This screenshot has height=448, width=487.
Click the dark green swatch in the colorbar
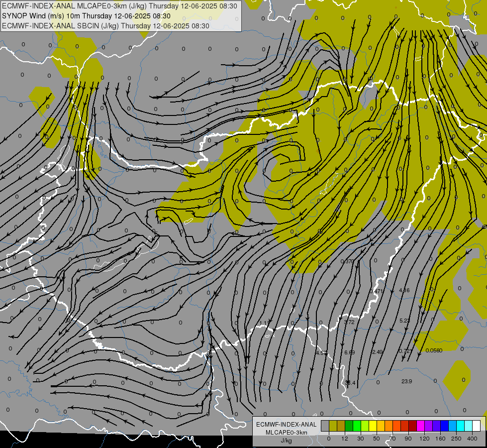pyautogui.click(x=349, y=426)
